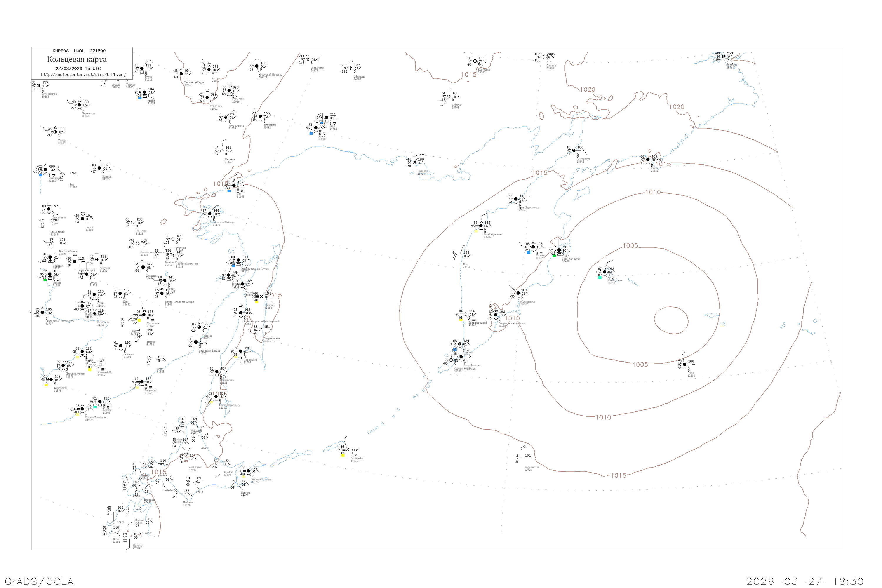Click the blue square at Ключи station
882x588 pixels.
pyautogui.click(x=528, y=252)
